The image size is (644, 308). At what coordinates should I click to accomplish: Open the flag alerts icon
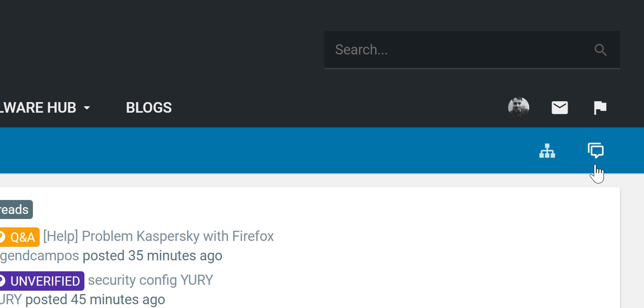(x=600, y=108)
